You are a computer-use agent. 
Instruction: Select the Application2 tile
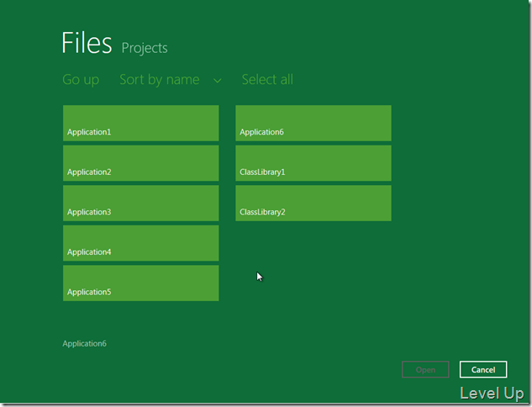click(x=141, y=163)
